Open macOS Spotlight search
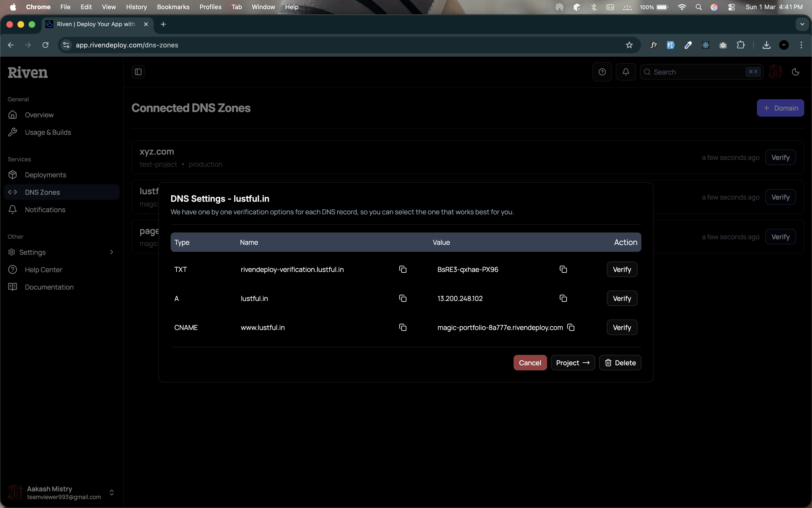This screenshot has height=508, width=812. pos(699,7)
